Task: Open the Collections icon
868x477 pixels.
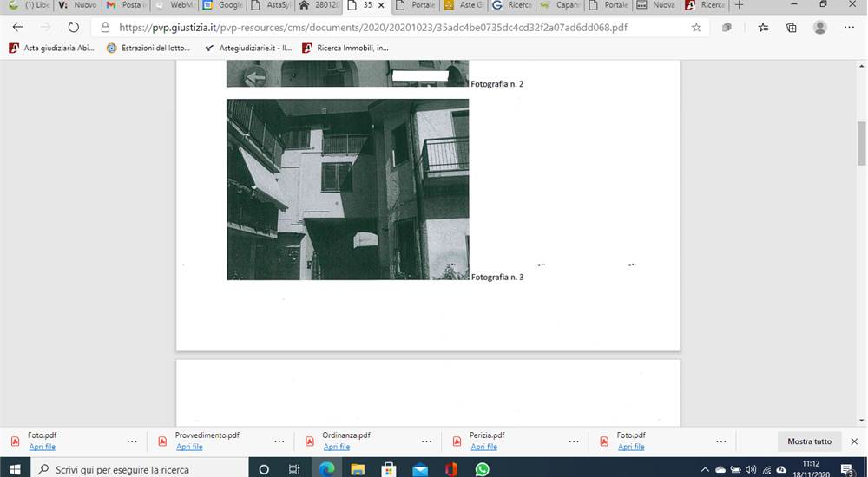Action: pyautogui.click(x=791, y=27)
